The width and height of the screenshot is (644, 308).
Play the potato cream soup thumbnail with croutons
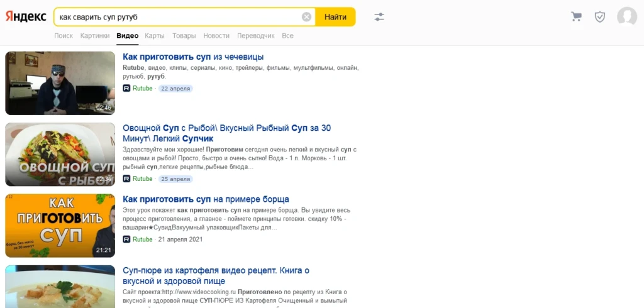[x=60, y=287]
